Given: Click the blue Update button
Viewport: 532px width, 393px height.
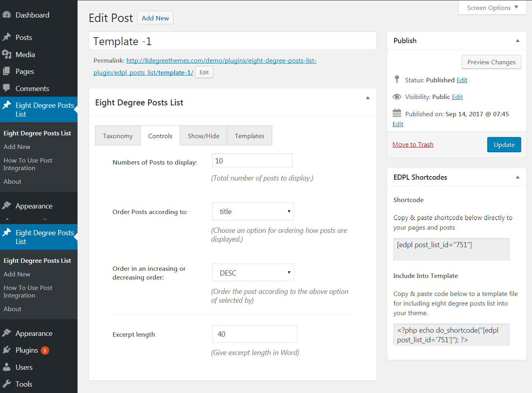Looking at the screenshot, I should coord(504,145).
